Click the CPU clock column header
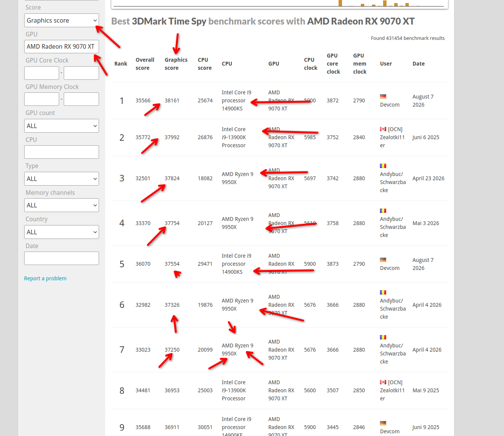This screenshot has height=436, width=504. point(311,64)
